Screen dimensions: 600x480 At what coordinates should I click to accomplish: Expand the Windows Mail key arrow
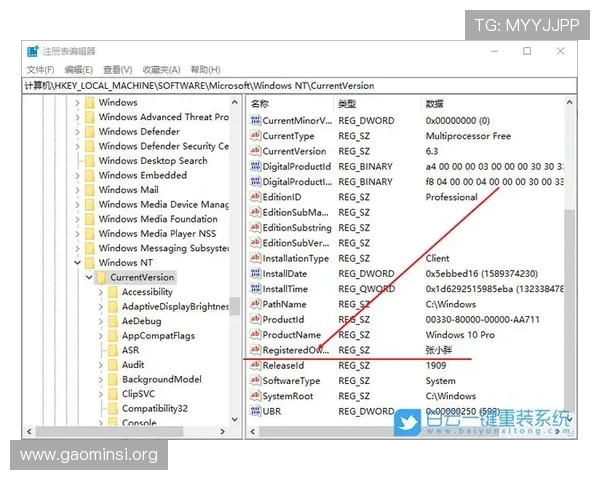(77, 190)
